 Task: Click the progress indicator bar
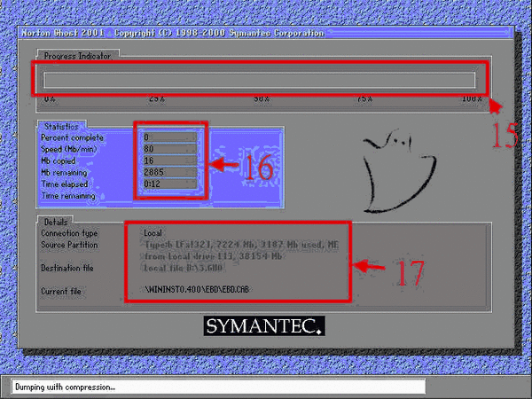(x=260, y=80)
